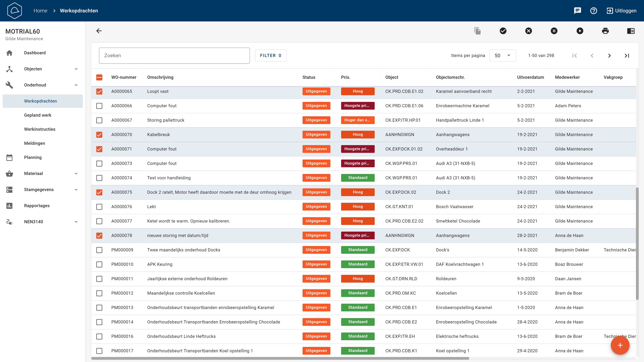Click Uitloggen to log out
Screen dimensions: 644x362
tap(622, 11)
